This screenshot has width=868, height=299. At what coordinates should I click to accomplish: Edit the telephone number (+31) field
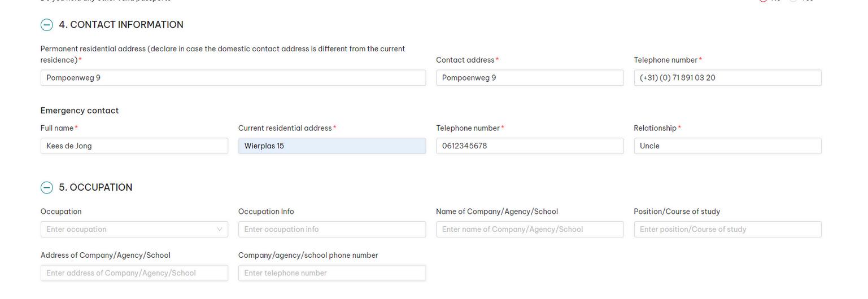727,78
